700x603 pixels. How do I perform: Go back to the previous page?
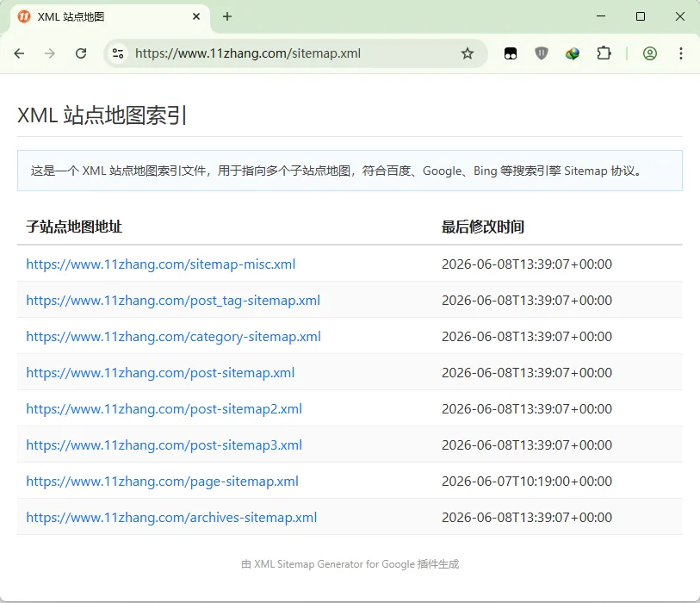(x=19, y=53)
